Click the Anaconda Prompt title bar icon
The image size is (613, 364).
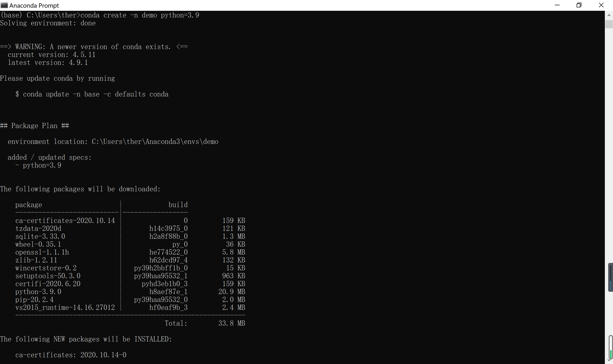[4, 5]
